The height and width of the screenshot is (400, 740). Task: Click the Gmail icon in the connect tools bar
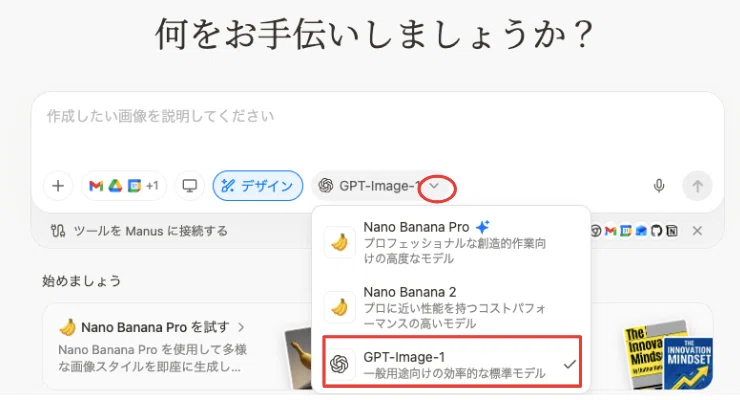click(611, 231)
